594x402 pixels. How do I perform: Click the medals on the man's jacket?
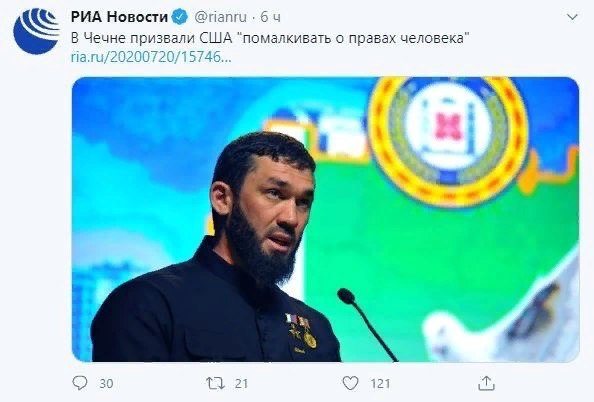coord(302,331)
